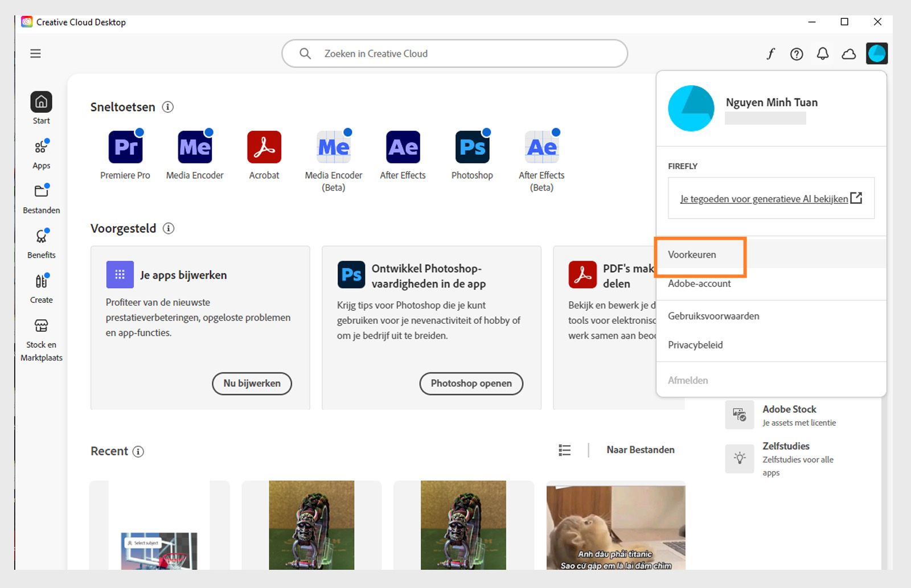Toggle list view for Recent items
Image resolution: width=911 pixels, height=588 pixels.
(x=564, y=450)
